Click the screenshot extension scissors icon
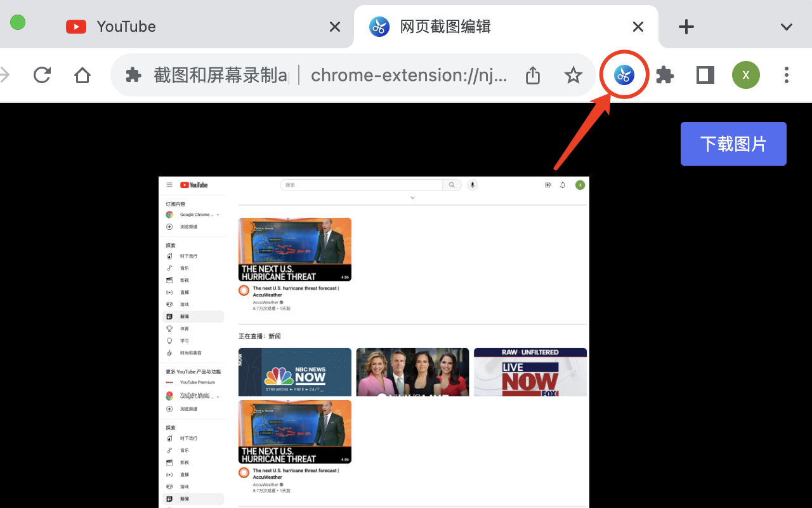Image resolution: width=812 pixels, height=508 pixels. click(624, 76)
